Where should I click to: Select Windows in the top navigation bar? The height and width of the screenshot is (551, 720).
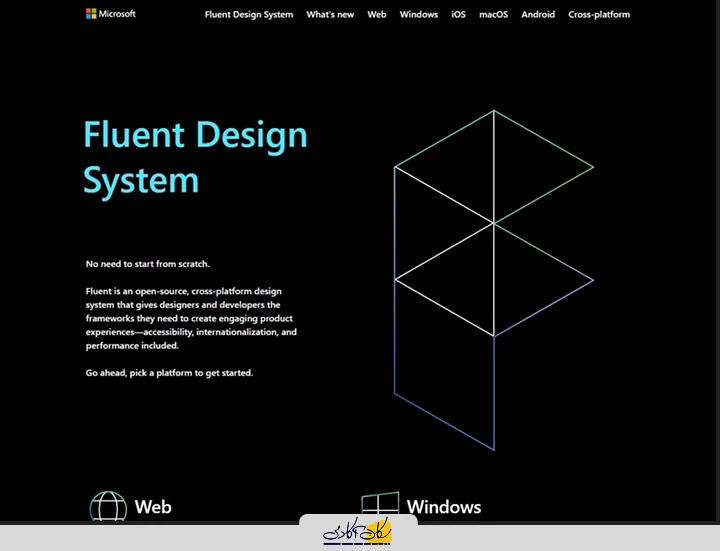[419, 15]
